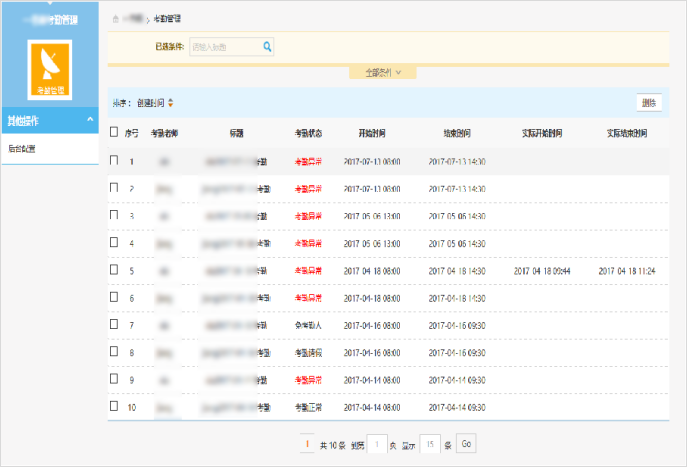Expand the 全部条件 filter panel
The image size is (688, 468).
(x=382, y=72)
